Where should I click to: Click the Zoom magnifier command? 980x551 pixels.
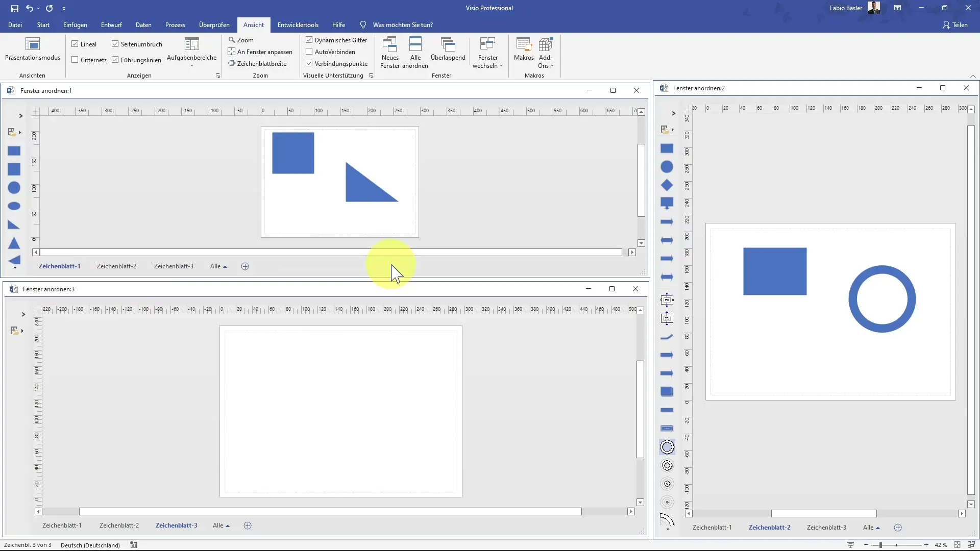tap(241, 40)
